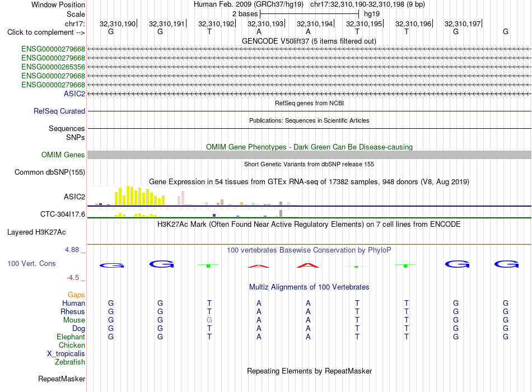
Task: Click the blue ASIC2 GENCODE gene label
Action: 74,94
